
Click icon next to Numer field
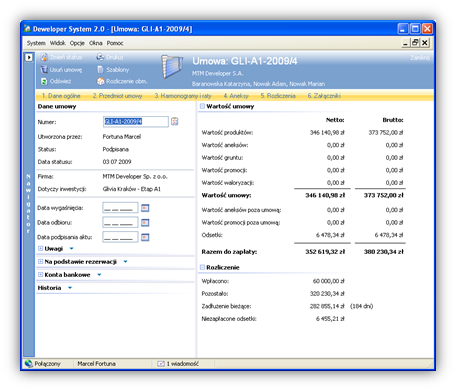coord(175,122)
